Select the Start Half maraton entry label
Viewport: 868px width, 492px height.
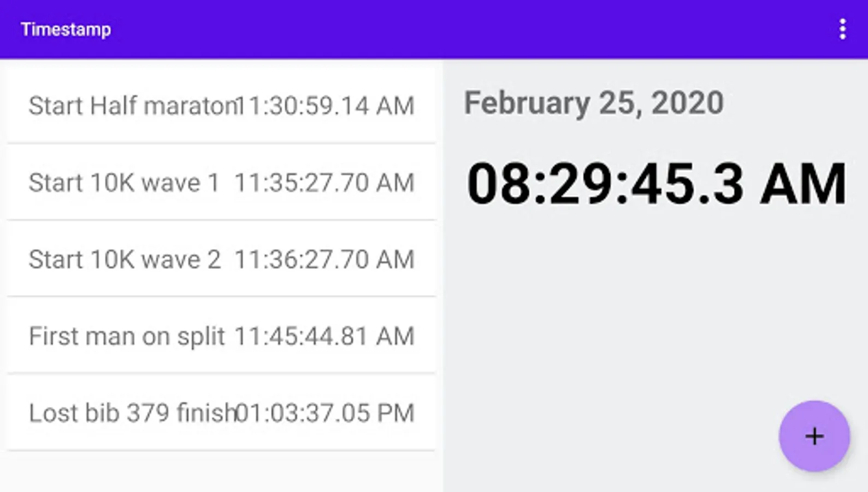[131, 106]
